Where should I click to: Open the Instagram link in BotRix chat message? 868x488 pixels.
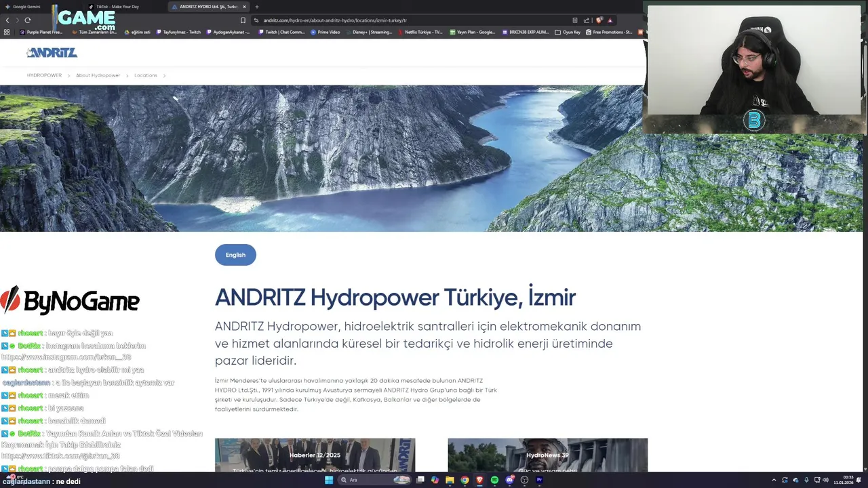click(66, 357)
